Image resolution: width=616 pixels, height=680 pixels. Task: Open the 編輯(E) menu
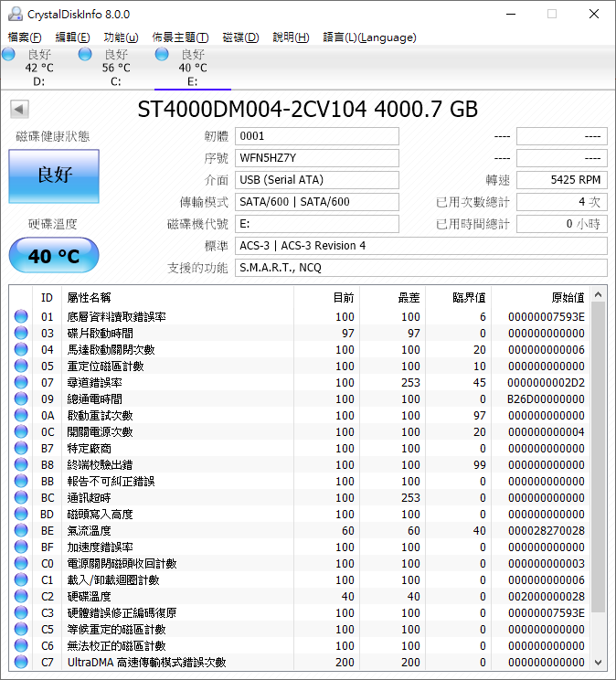tap(72, 37)
